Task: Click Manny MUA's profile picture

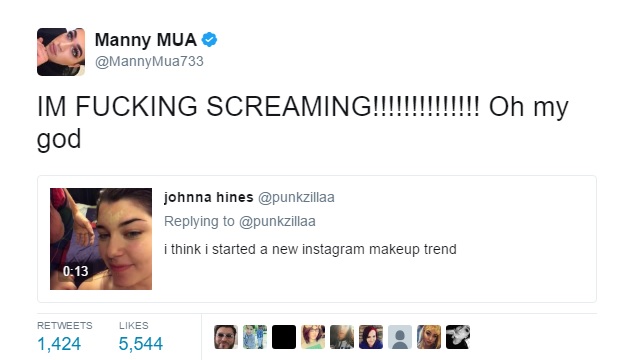Action: tap(61, 52)
